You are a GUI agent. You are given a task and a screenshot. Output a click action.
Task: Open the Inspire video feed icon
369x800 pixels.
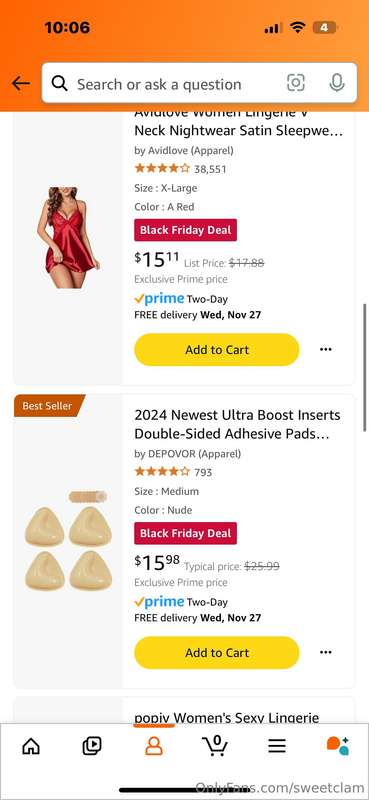(92, 746)
